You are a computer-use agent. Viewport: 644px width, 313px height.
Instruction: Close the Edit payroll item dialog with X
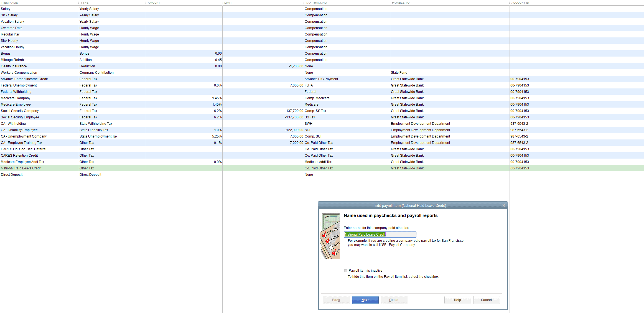point(503,205)
